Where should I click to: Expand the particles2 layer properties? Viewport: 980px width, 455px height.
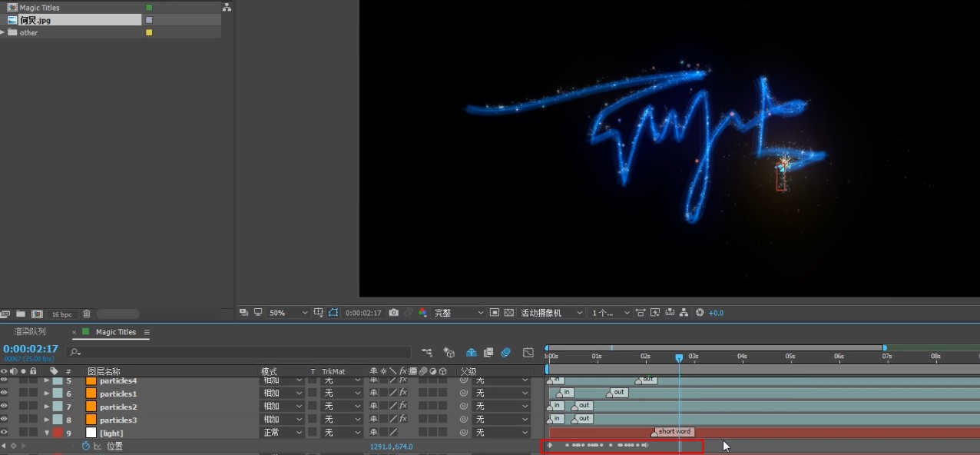(x=47, y=407)
